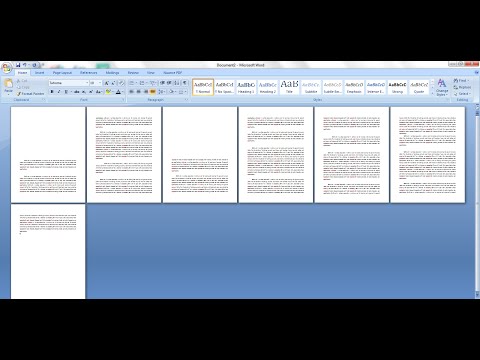Open Word Help question mark icon
Image resolution: width=480 pixels, height=360 pixels.
pos(476,72)
